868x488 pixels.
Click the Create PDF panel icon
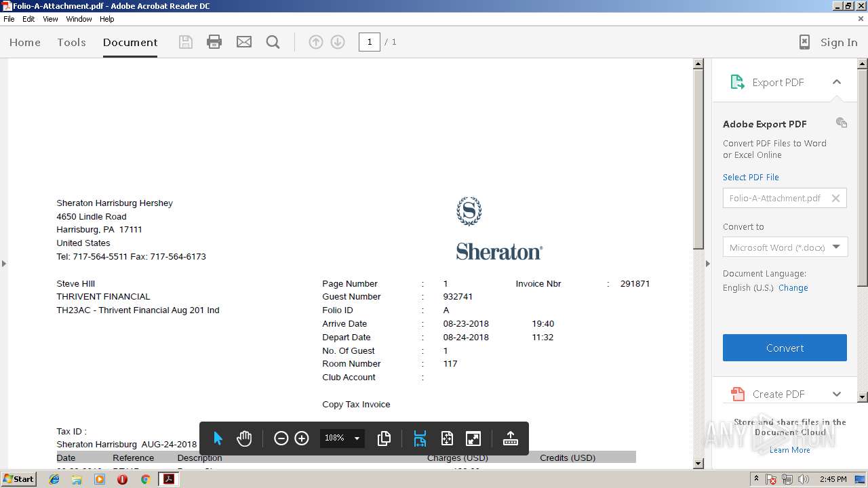737,394
